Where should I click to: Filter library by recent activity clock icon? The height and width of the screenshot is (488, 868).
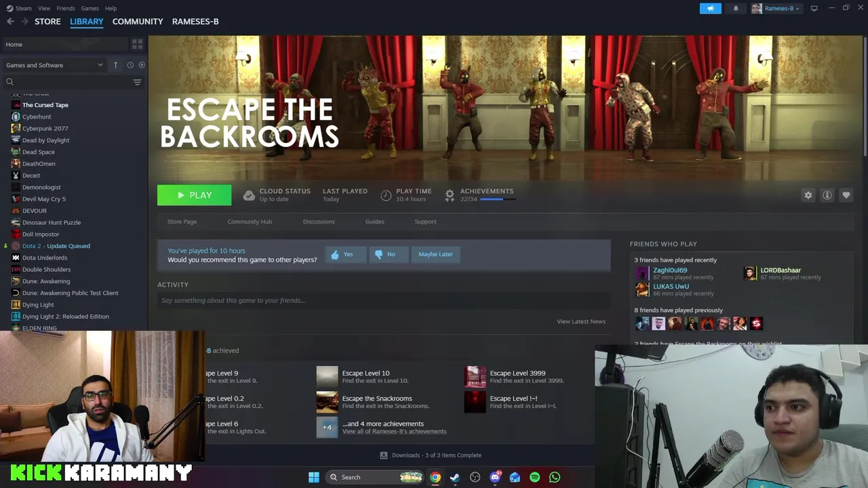tap(130, 65)
